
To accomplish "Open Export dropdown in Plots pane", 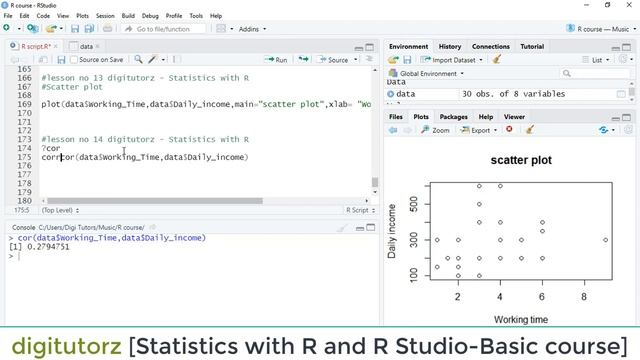I will [x=479, y=130].
